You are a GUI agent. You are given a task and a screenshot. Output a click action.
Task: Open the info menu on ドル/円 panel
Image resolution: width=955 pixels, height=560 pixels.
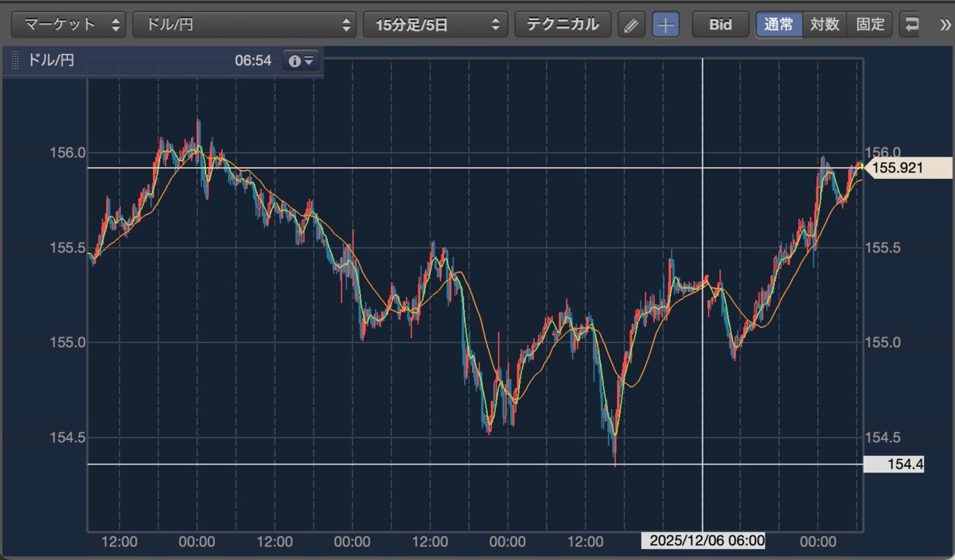(x=302, y=60)
